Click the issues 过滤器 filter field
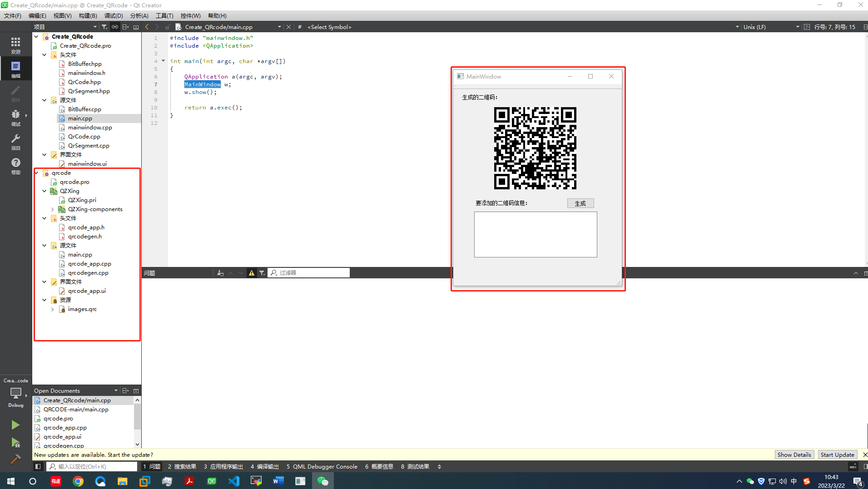Screen dimensions: 868x489 tap(309, 273)
